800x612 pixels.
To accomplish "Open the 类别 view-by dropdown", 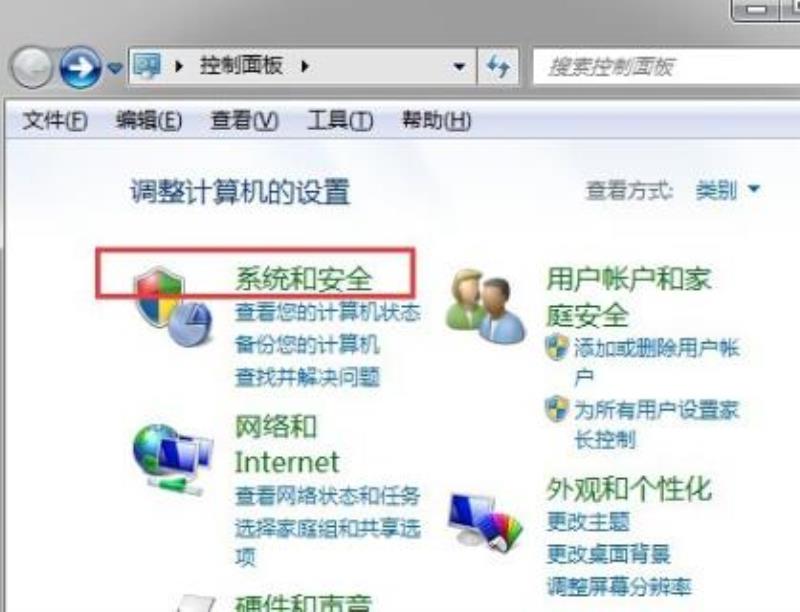I will (x=728, y=190).
